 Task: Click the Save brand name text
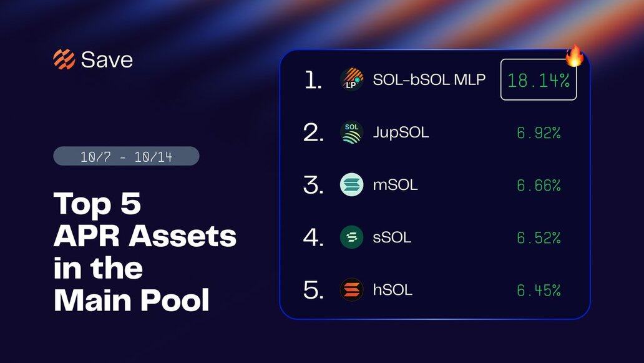107,60
